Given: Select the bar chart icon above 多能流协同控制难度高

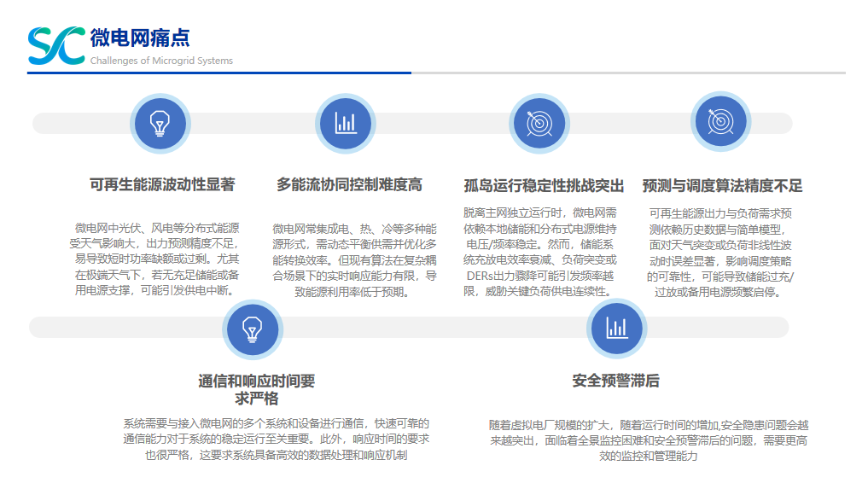Looking at the screenshot, I should coord(346,123).
